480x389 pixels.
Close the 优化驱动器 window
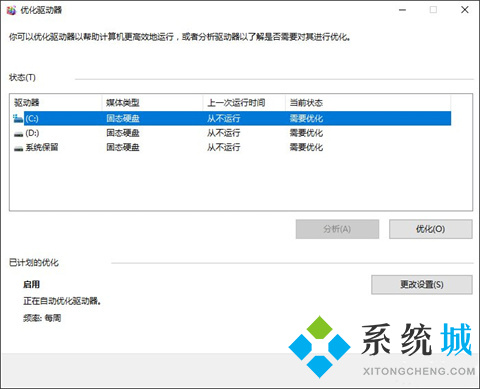click(465, 10)
